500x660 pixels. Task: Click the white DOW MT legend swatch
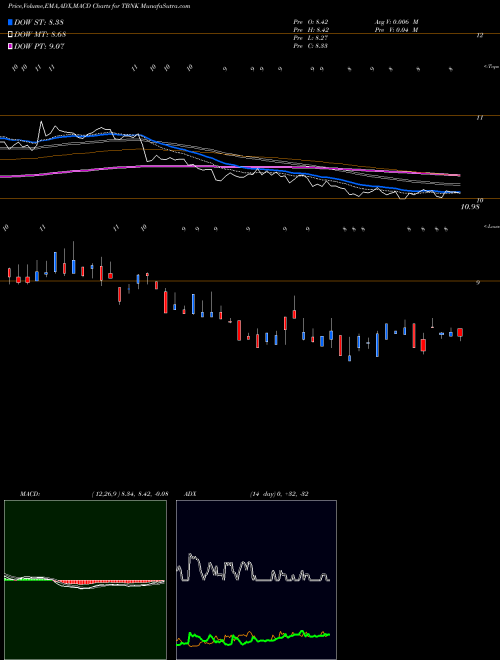pyautogui.click(x=10, y=34)
